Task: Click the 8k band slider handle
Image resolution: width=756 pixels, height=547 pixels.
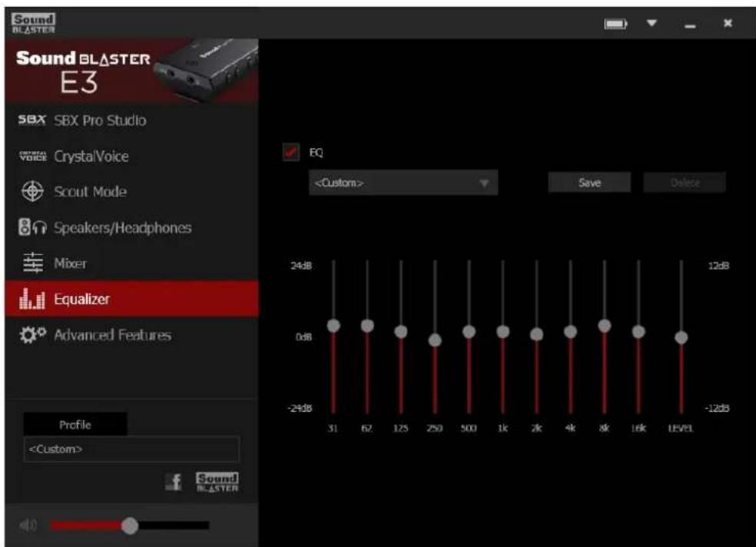Action: pyautogui.click(x=605, y=326)
